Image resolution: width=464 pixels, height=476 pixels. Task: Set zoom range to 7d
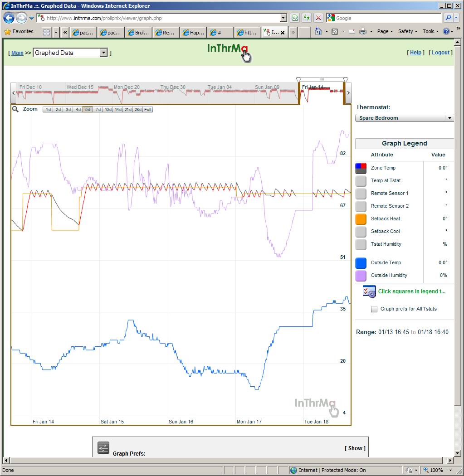98,109
